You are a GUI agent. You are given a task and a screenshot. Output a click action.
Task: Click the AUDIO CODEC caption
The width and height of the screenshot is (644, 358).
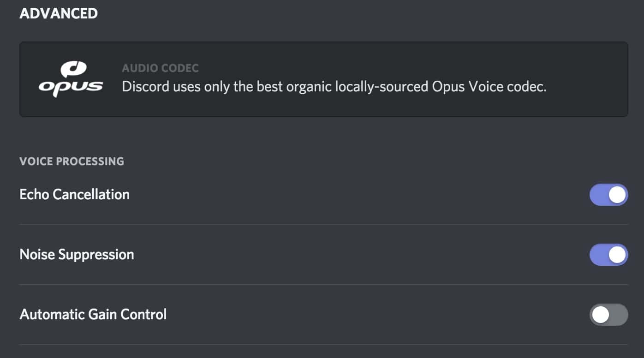pyautogui.click(x=160, y=68)
